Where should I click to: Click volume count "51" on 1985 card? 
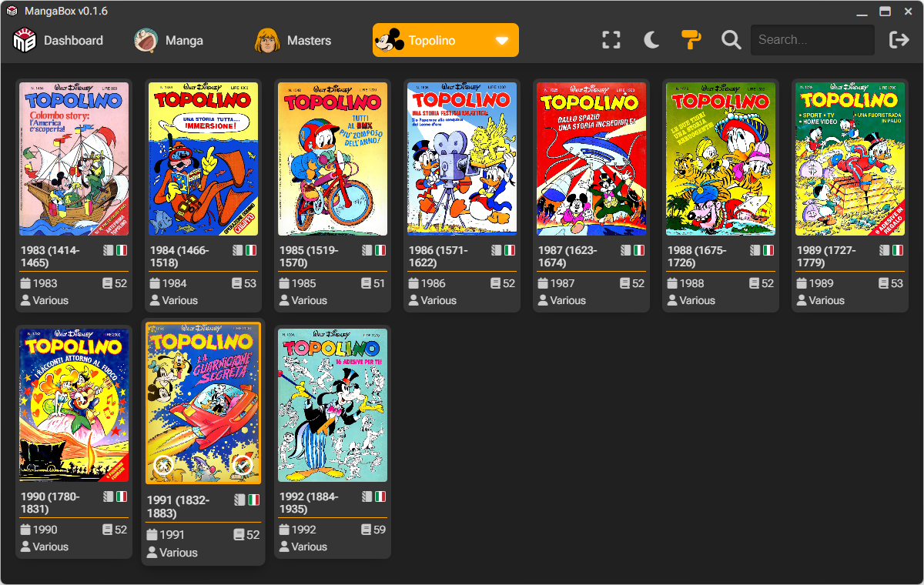click(x=380, y=283)
